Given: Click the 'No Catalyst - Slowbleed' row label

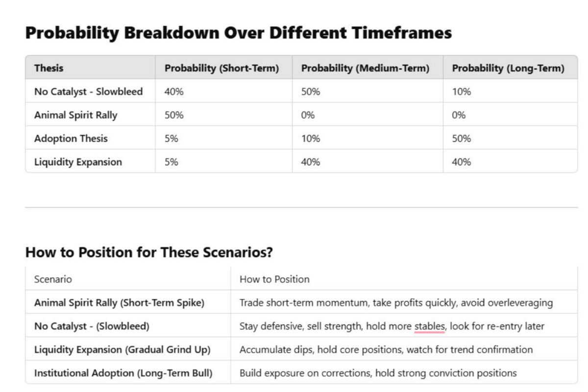Looking at the screenshot, I should pyautogui.click(x=88, y=92).
